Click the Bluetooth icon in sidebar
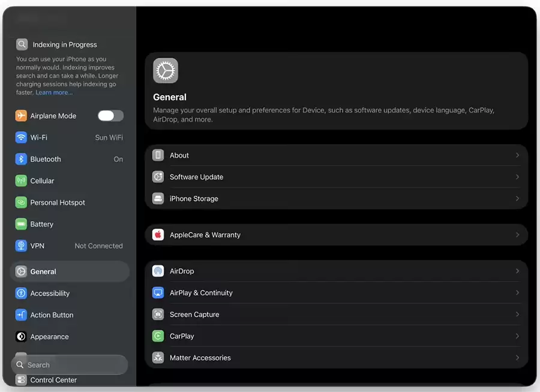Image resolution: width=540 pixels, height=392 pixels. [x=21, y=159]
